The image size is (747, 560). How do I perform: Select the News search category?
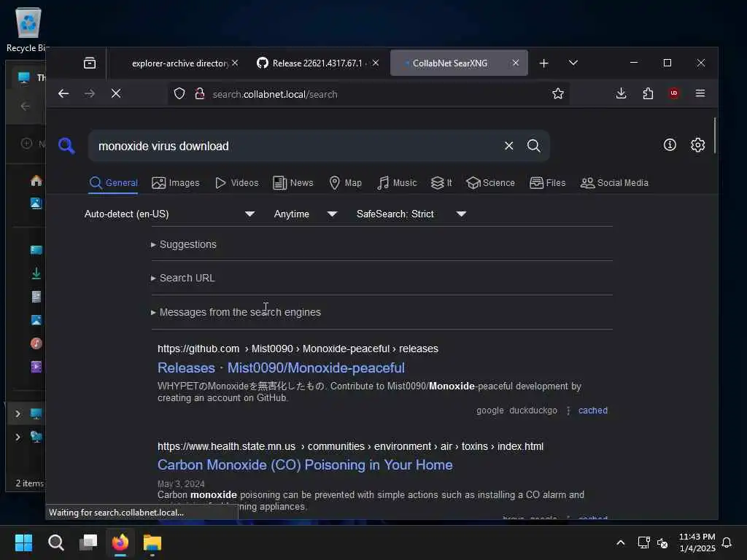293,183
